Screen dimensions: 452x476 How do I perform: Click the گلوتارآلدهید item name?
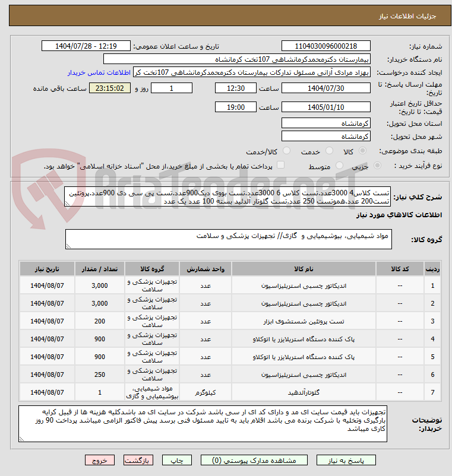click(304, 392)
